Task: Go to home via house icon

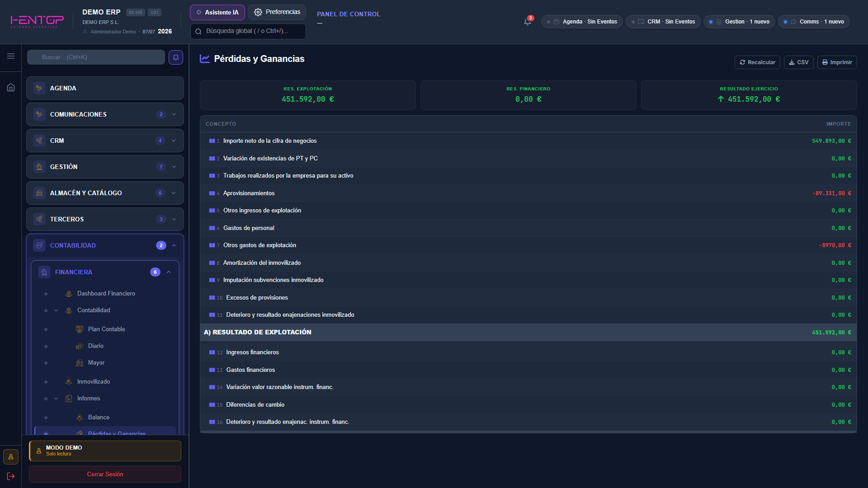Action: (x=11, y=87)
